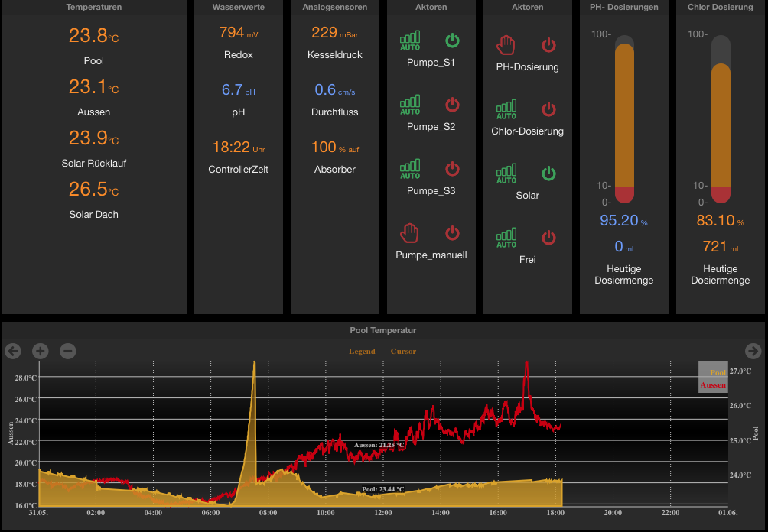
Task: Click the manual hand icon for PH-Dosierung
Action: [506, 45]
